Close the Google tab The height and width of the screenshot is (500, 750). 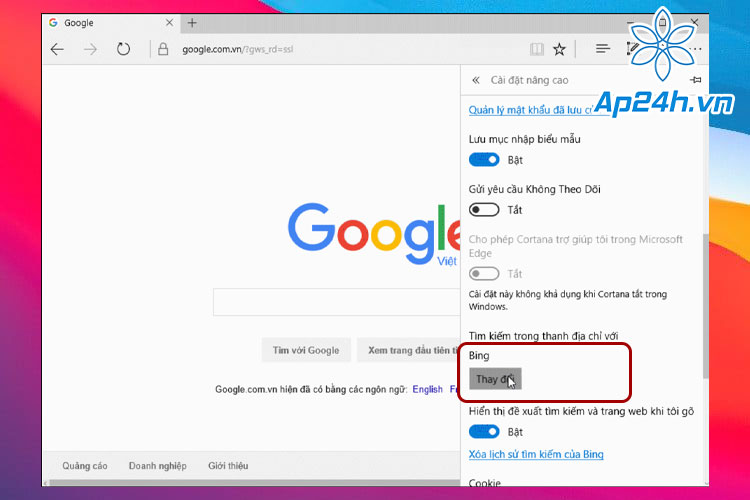tap(169, 22)
